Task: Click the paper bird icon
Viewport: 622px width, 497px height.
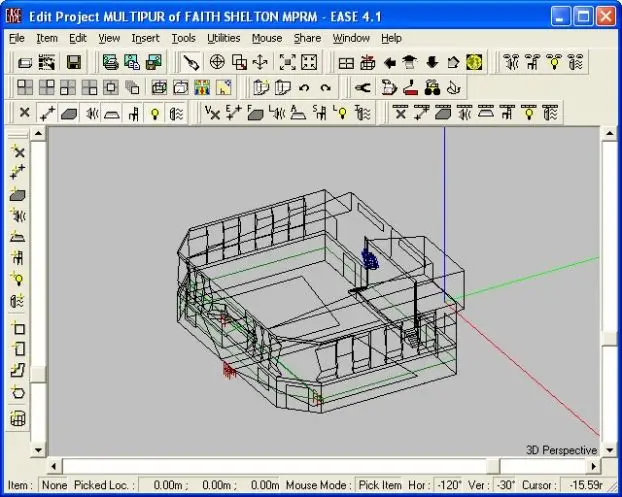Action: [x=453, y=88]
